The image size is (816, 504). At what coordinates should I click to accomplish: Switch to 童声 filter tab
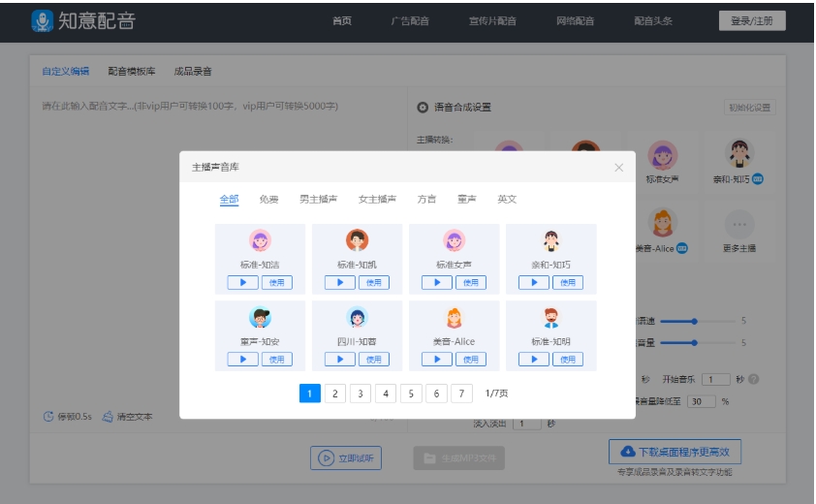(467, 199)
